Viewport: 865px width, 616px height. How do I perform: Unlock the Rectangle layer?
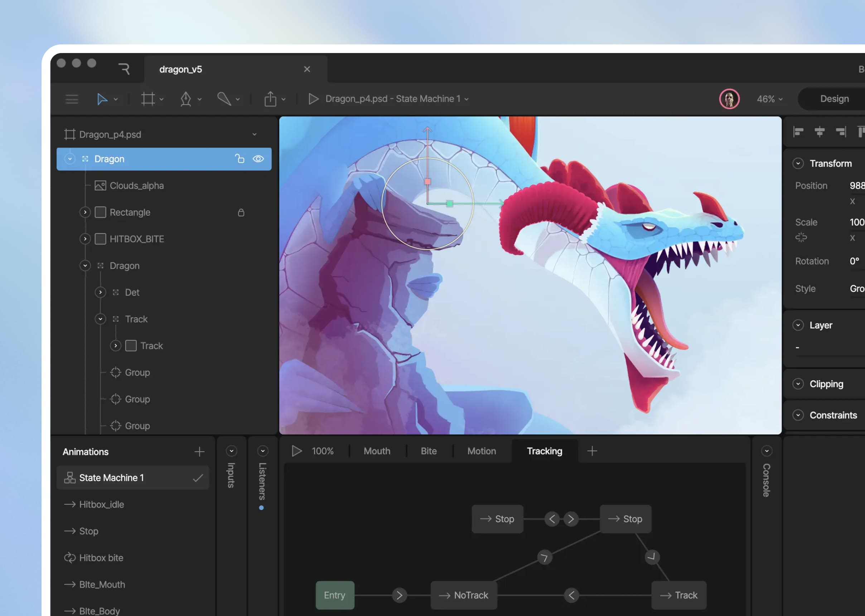pos(241,212)
